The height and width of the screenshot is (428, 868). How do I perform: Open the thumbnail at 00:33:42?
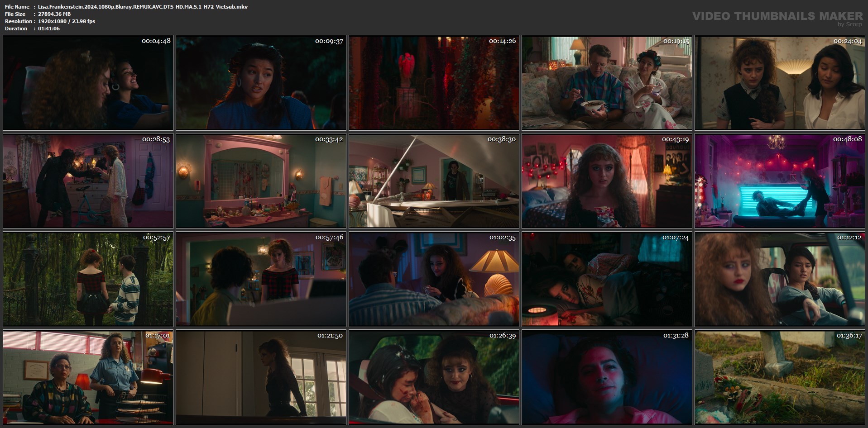coord(261,181)
